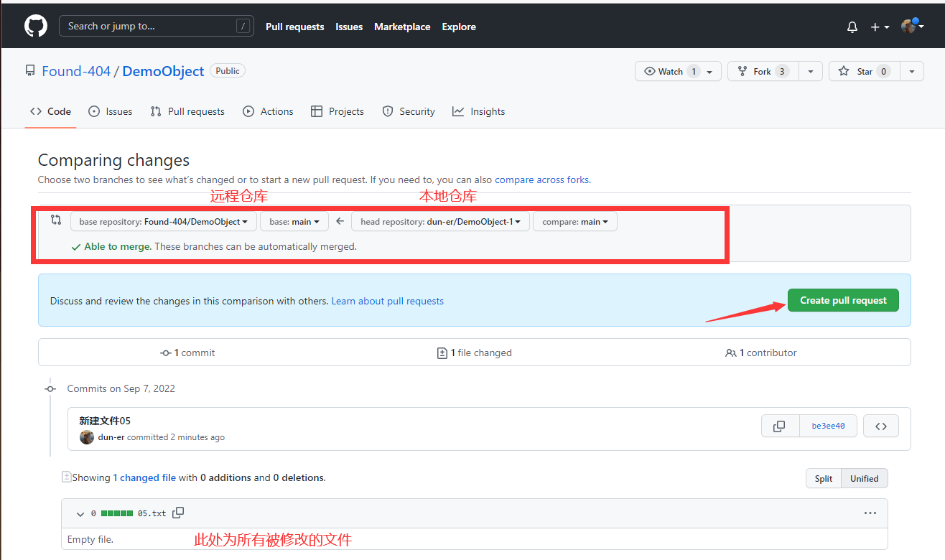Open Marketplace from the top navigation

coord(401,27)
